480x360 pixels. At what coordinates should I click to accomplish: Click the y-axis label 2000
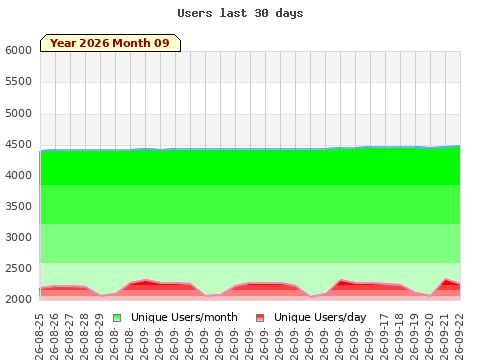pos(18,299)
